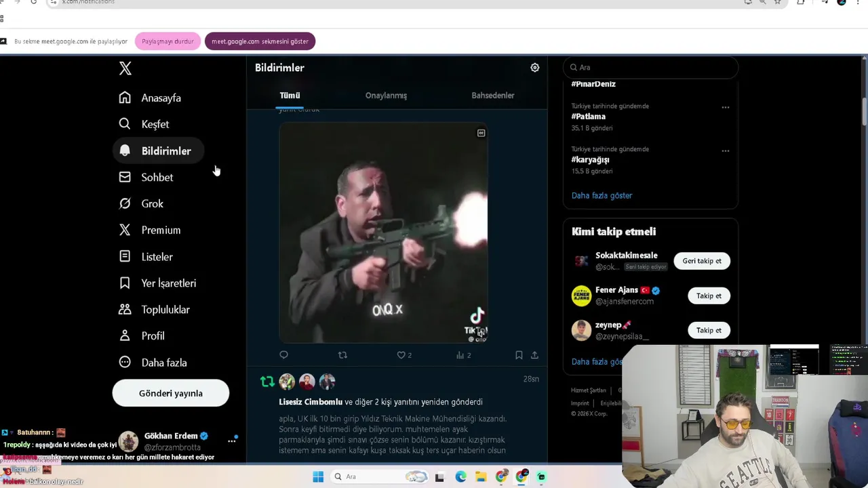Image resolution: width=868 pixels, height=488 pixels.
Task: Switch to the Tümü tab
Action: tap(290, 96)
